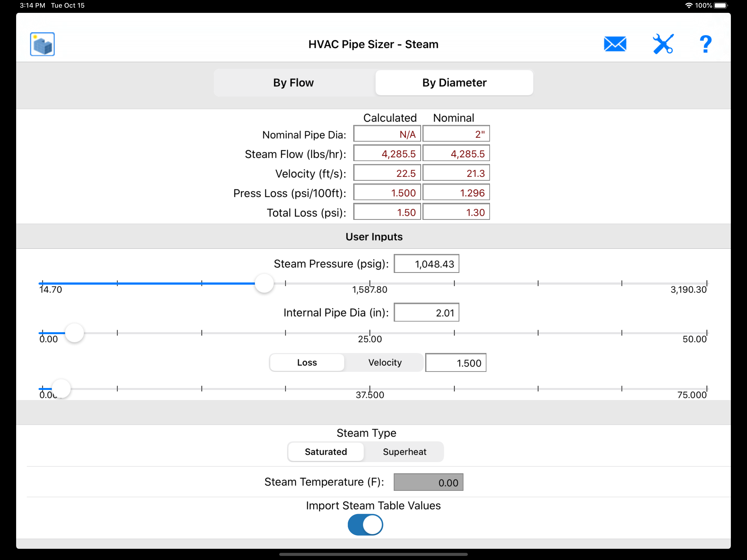The image size is (747, 560).
Task: Choose the Velocity segment option
Action: 385,362
